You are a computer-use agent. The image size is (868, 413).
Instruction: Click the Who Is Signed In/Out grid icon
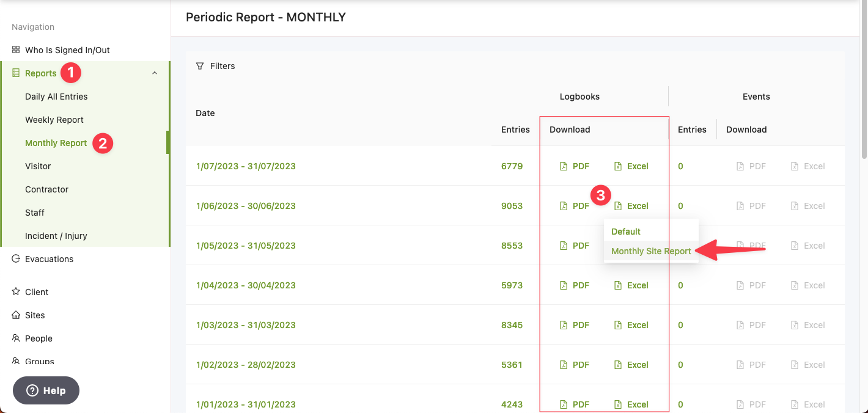pos(16,50)
